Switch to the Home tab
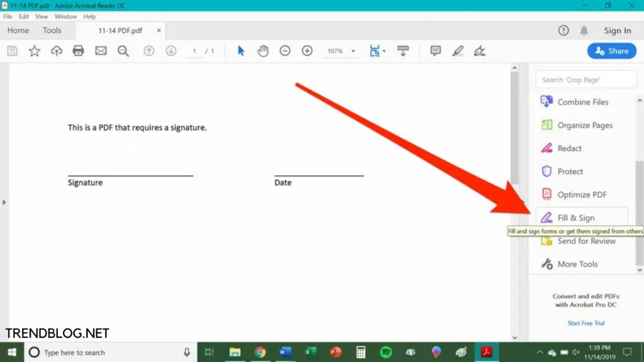644x362 pixels. click(18, 30)
